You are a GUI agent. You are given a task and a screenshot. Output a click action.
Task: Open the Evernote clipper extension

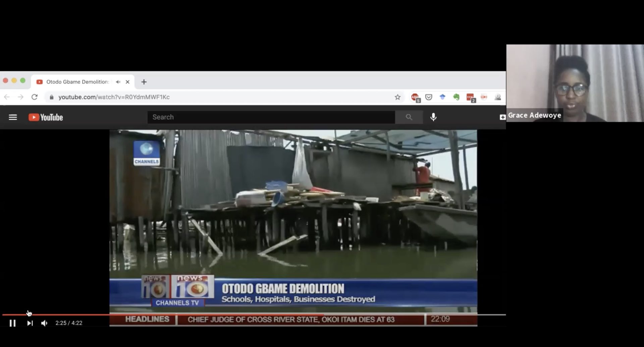point(456,97)
